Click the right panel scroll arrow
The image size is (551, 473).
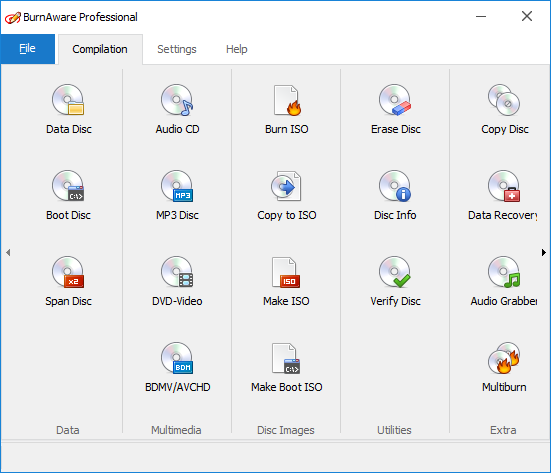pos(544,252)
